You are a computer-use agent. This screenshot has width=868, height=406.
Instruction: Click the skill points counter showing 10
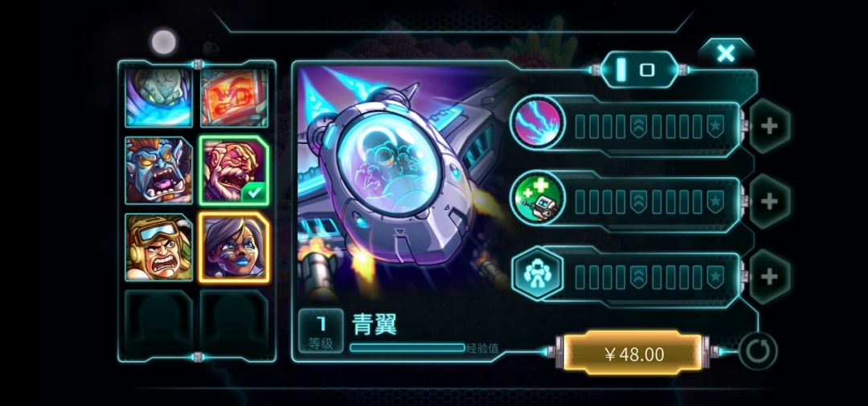point(640,70)
